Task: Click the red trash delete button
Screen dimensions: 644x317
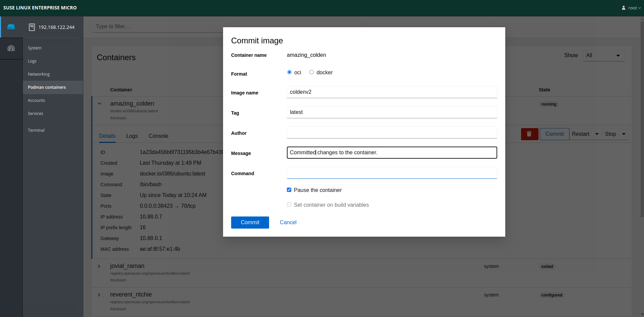Action: pyautogui.click(x=529, y=134)
